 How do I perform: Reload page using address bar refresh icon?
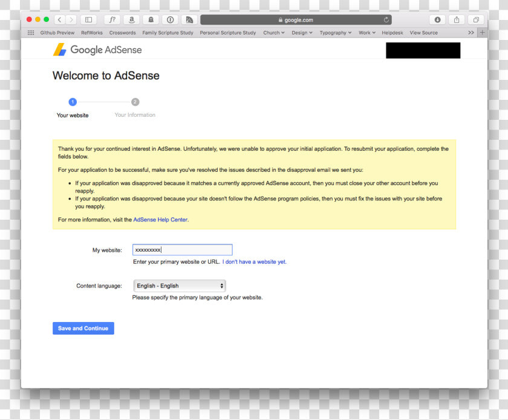[x=386, y=20]
